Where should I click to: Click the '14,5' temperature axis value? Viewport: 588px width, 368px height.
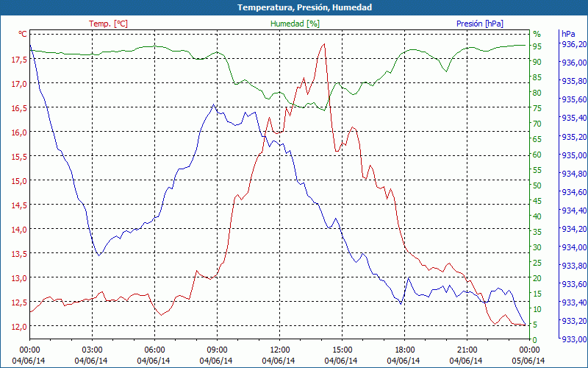pos(20,205)
